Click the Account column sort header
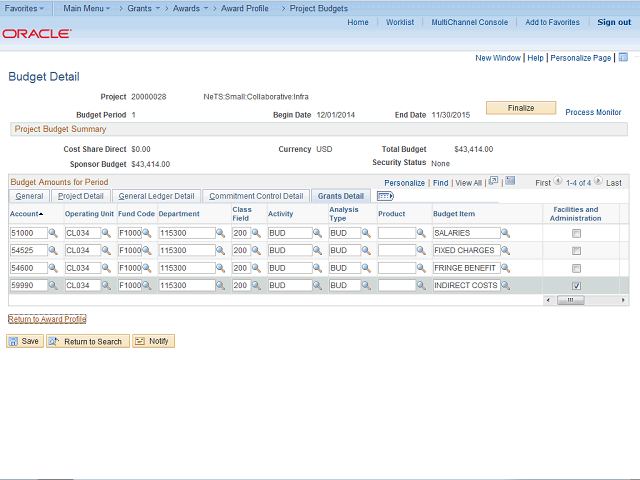Viewport: 640px width, 480px height. point(25,214)
